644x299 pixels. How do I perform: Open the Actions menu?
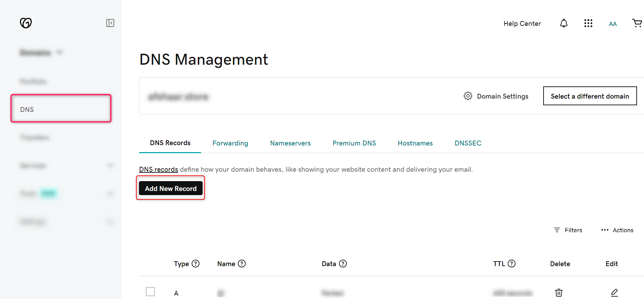[617, 230]
